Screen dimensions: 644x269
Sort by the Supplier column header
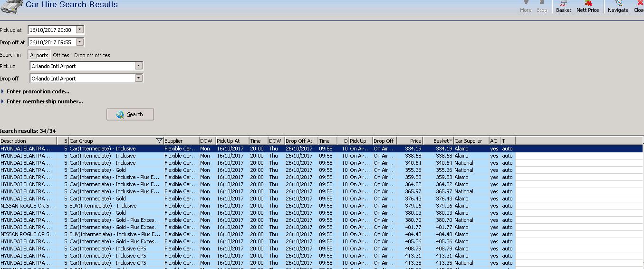click(x=181, y=141)
